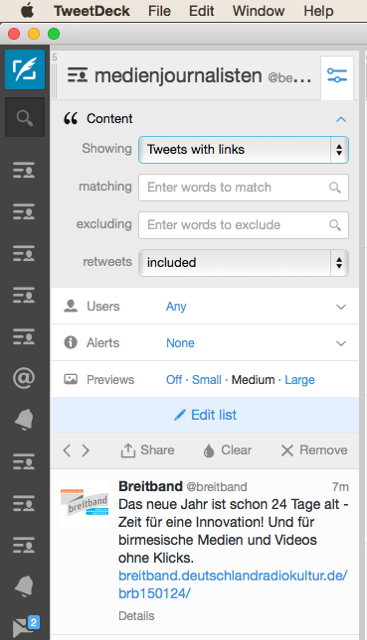Click the new tweet compose icon
367x640 pixels.
coord(25,69)
